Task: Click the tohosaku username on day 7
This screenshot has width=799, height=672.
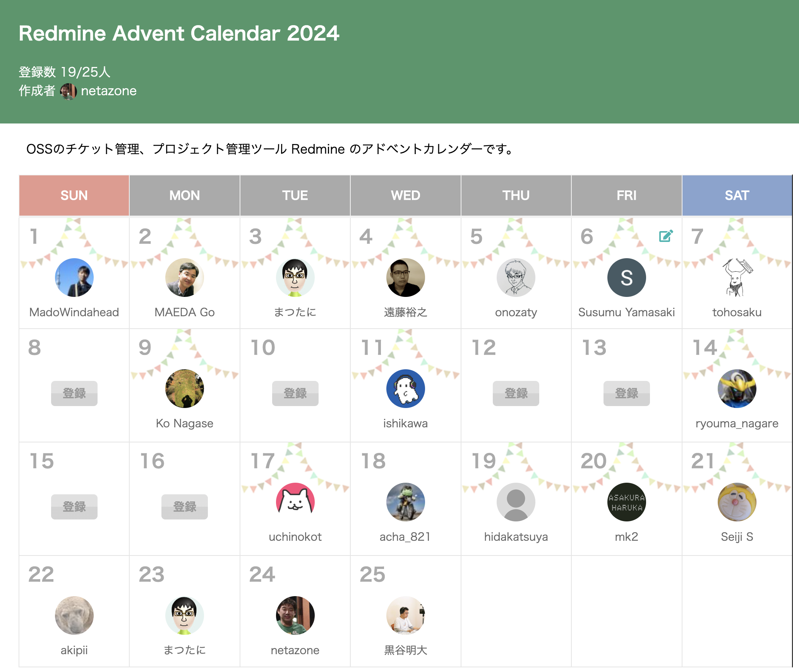Action: point(736,312)
